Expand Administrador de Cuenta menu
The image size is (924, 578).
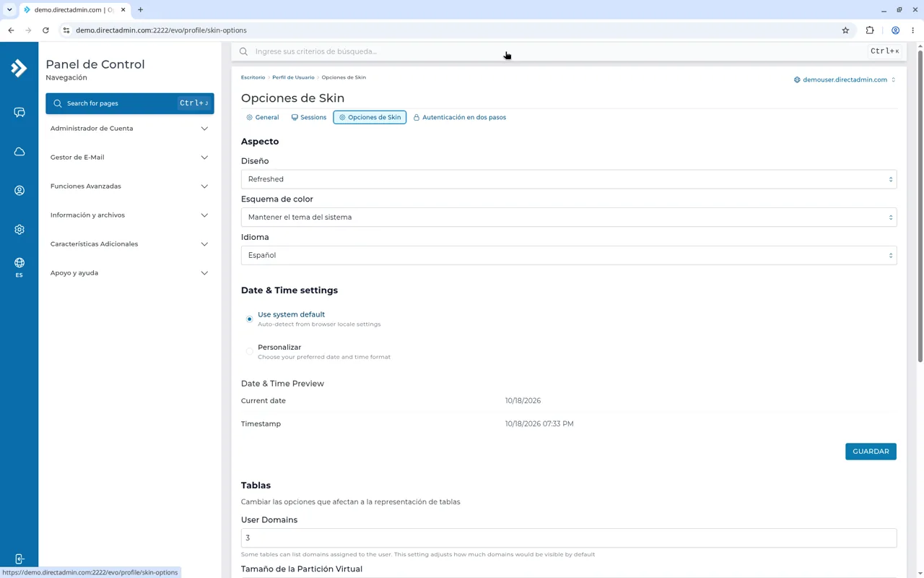pos(130,129)
